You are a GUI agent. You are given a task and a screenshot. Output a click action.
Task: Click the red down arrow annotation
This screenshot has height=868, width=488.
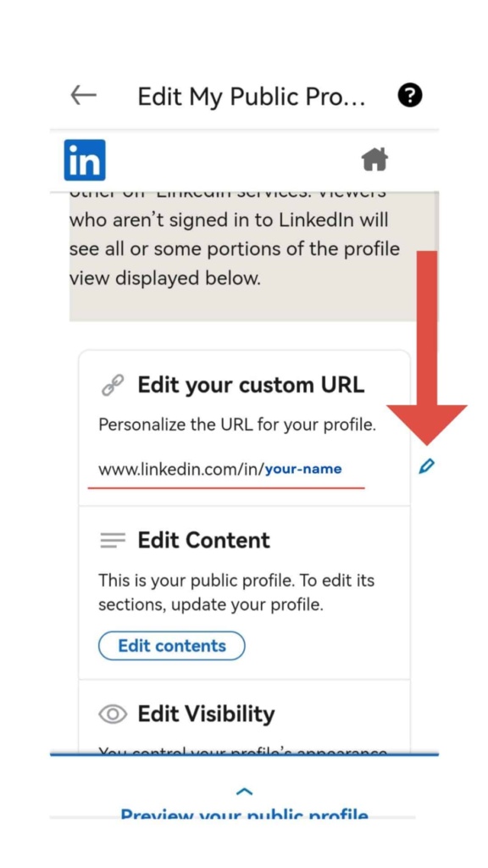(427, 348)
